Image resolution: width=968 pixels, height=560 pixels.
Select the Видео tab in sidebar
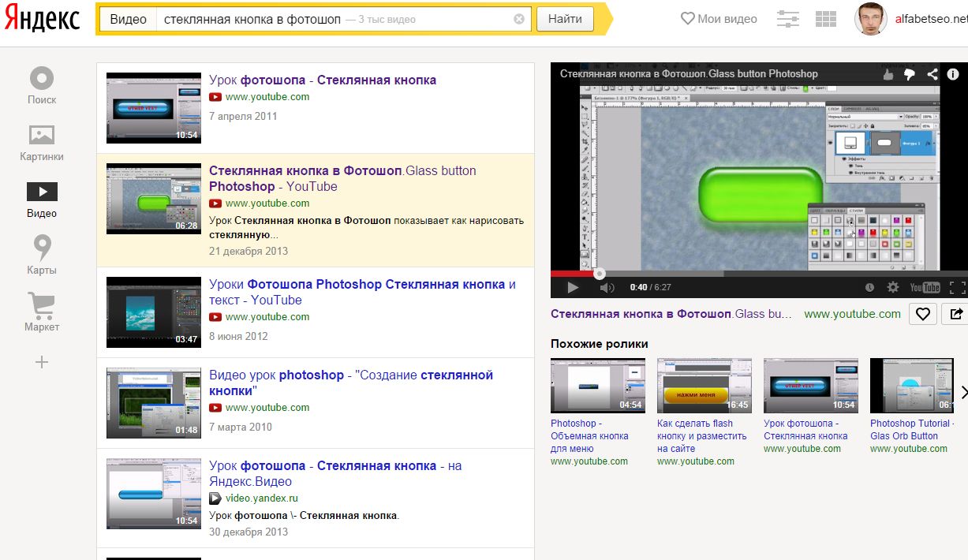click(41, 199)
